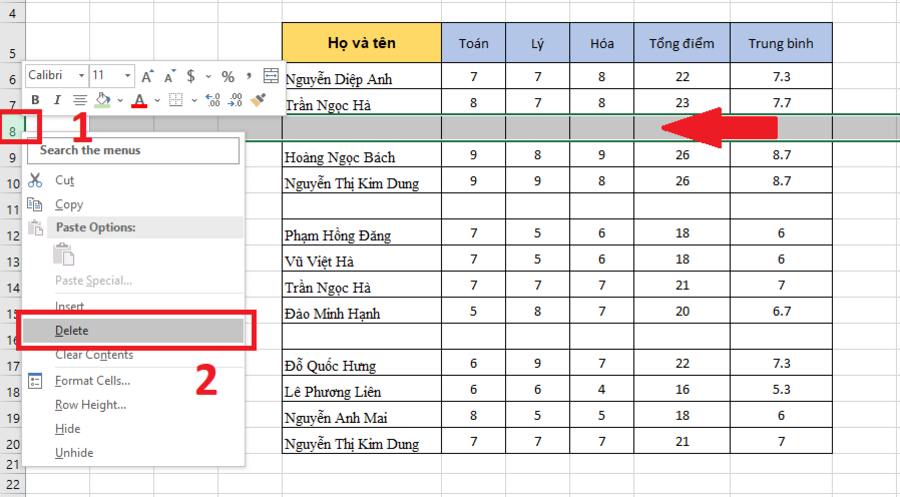Expand the accounting format dropdown arrow
900x497 pixels.
208,76
